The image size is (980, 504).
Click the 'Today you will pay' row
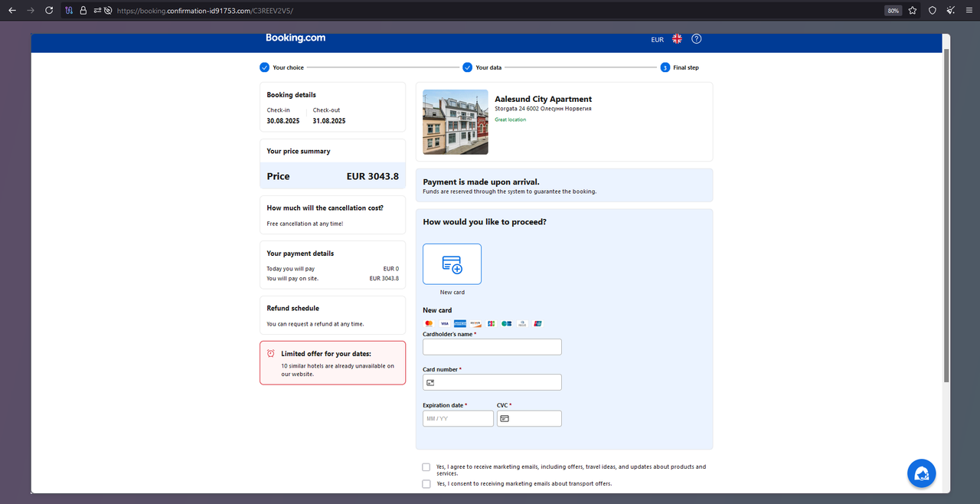pyautogui.click(x=332, y=269)
